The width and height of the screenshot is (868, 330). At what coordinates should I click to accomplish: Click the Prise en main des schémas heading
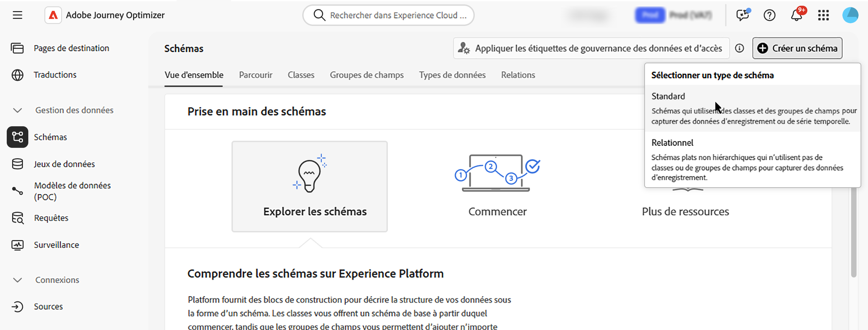[257, 111]
